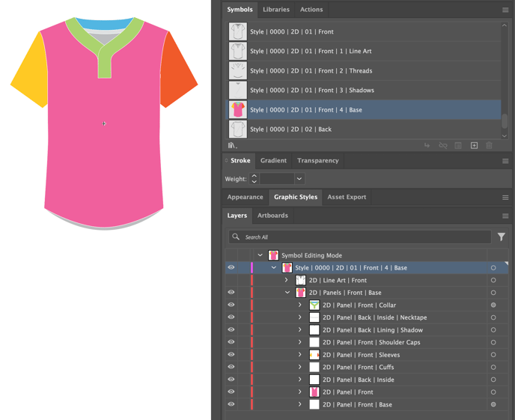Viewport: 515px width, 420px height.
Task: Open the Symbol Libraries menu icon
Action: click(233, 145)
